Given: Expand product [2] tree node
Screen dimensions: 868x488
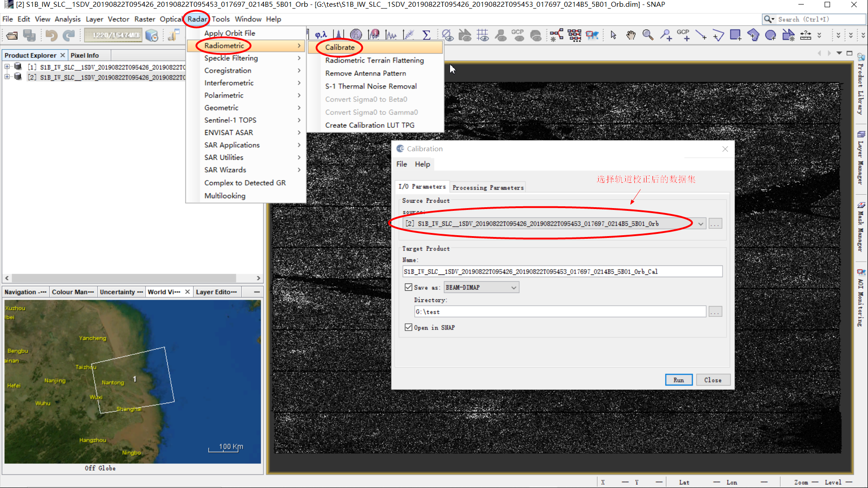Looking at the screenshot, I should [7, 77].
